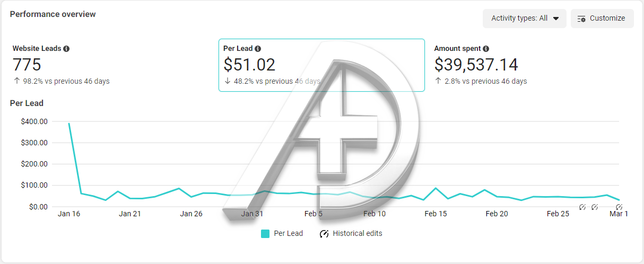Click the historical edit marker above Mar 1
This screenshot has width=644, height=264.
[619, 207]
